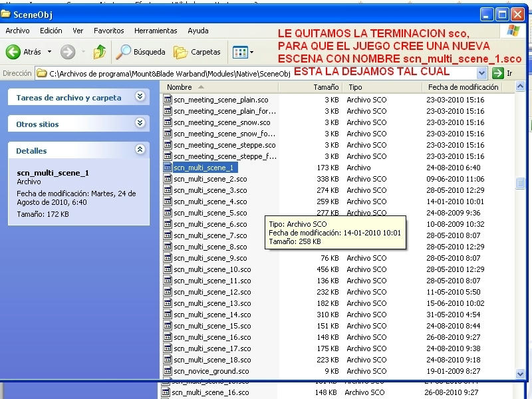Screen dimensions: 532x399
Task: Click file icon of scn_multi_scene_1
Action: tap(168, 168)
